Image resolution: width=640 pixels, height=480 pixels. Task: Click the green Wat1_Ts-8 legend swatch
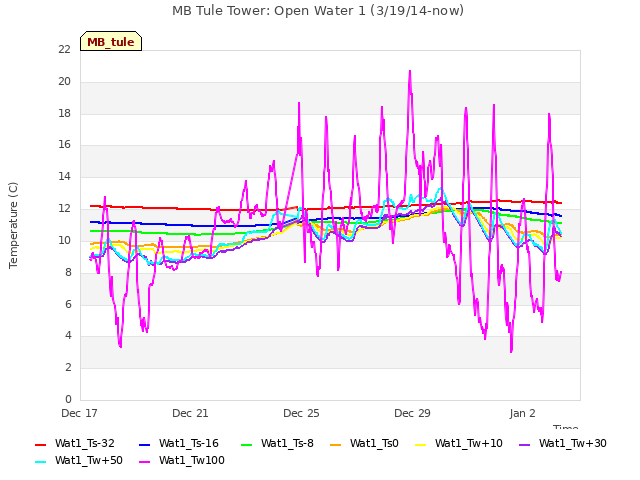247,444
